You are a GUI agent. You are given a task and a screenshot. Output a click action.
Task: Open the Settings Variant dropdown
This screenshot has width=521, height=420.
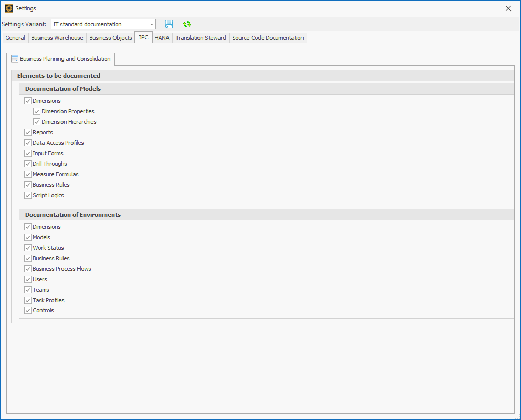152,24
